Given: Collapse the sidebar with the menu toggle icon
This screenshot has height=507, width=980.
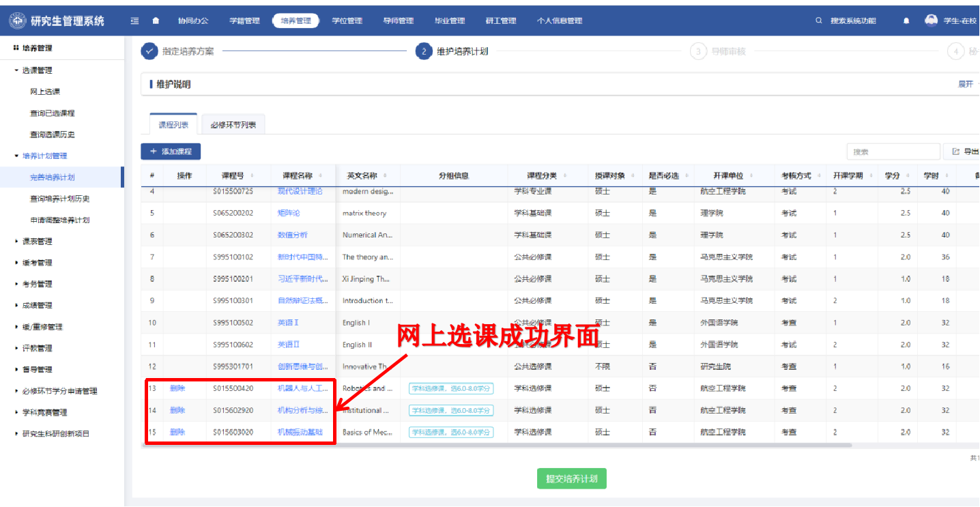Looking at the screenshot, I should [x=135, y=21].
